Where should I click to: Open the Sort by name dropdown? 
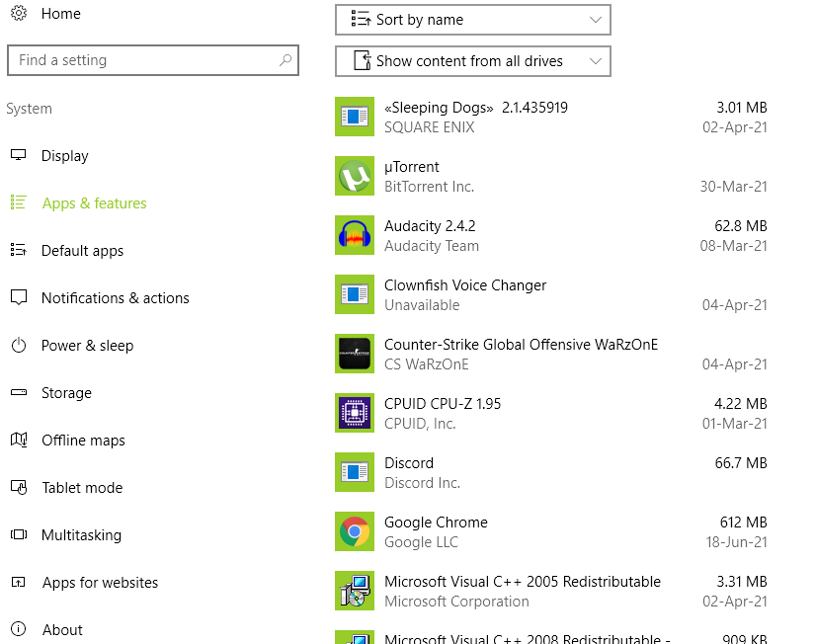[x=473, y=20]
